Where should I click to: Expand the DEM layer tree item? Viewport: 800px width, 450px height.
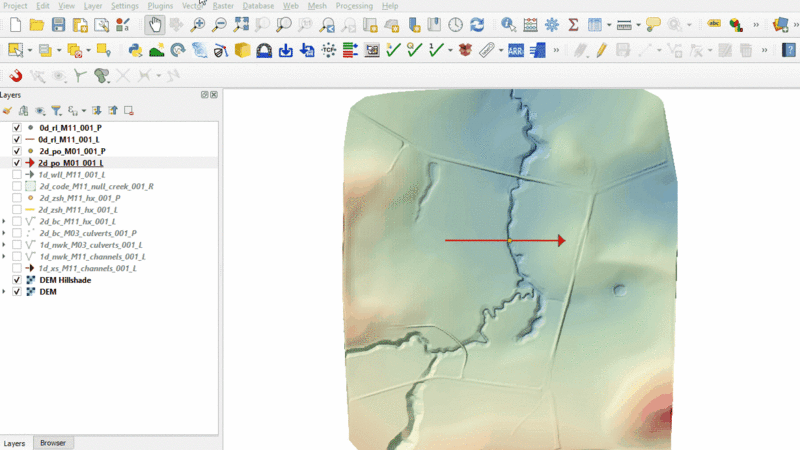click(x=5, y=292)
